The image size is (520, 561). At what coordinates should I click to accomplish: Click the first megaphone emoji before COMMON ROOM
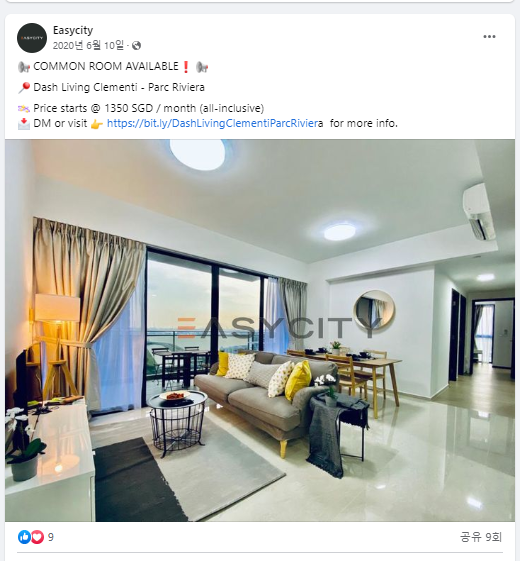point(24,67)
